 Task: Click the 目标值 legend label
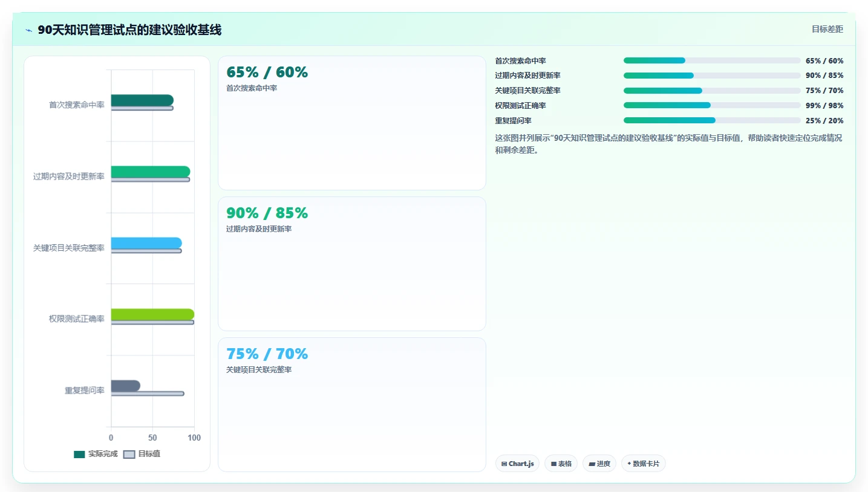coord(149,454)
